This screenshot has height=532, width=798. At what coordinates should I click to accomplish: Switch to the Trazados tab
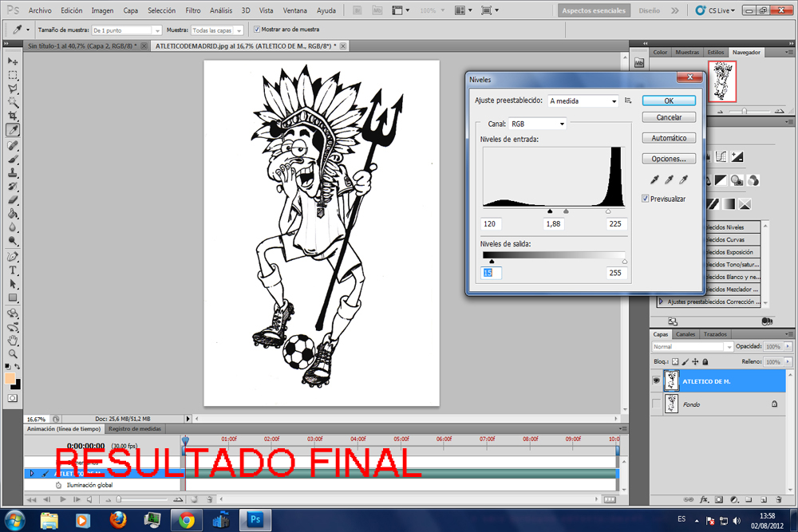[x=715, y=334]
